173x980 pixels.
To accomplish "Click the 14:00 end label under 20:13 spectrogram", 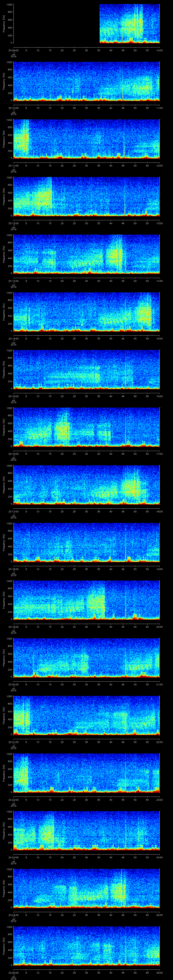I will tap(159, 281).
